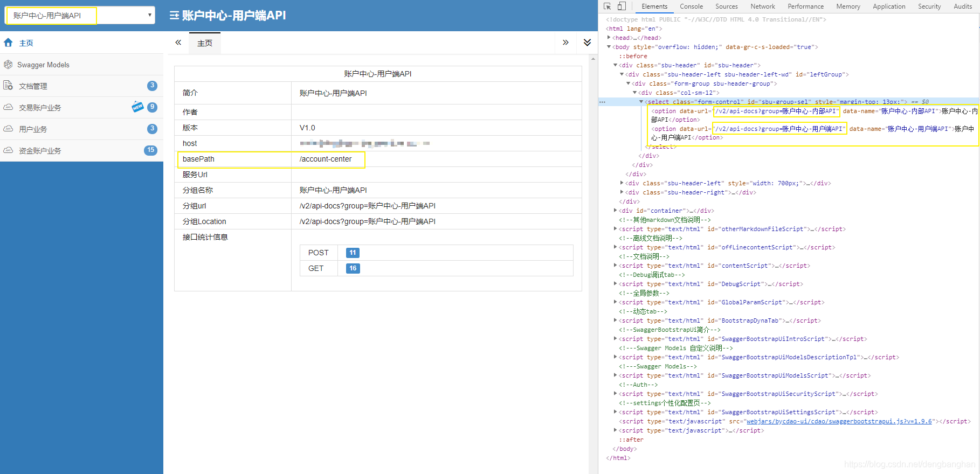This screenshot has height=474, width=980.
Task: Click the POST count badge 11
Action: (353, 253)
